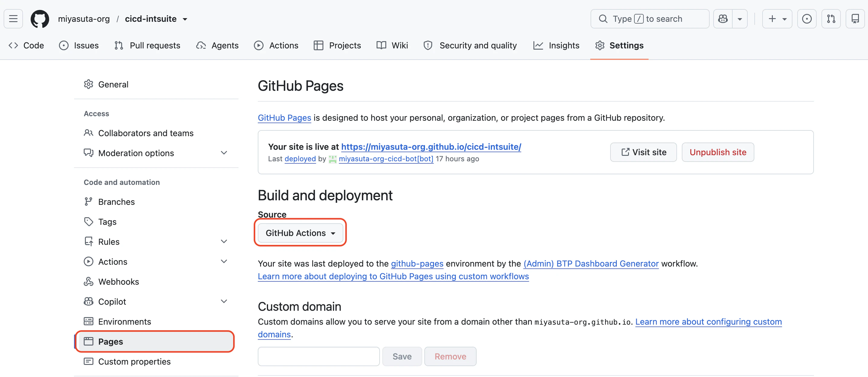Learn more about deploying with custom workflows

tap(393, 277)
